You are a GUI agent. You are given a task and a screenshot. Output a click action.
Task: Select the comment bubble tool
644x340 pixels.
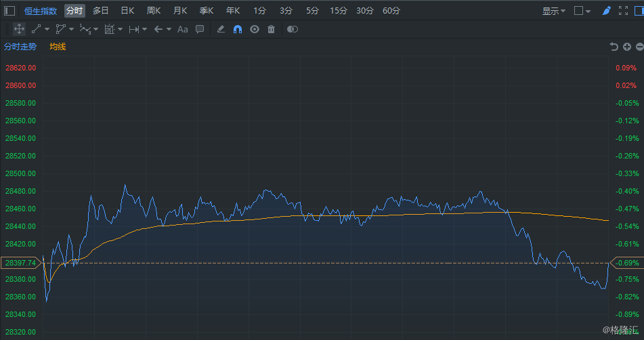click(200, 29)
